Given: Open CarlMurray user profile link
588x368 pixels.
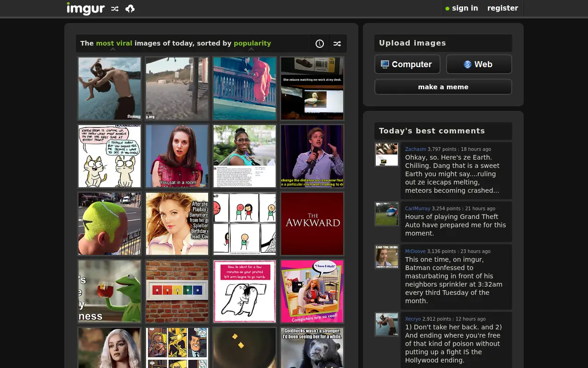Looking at the screenshot, I should (418, 208).
